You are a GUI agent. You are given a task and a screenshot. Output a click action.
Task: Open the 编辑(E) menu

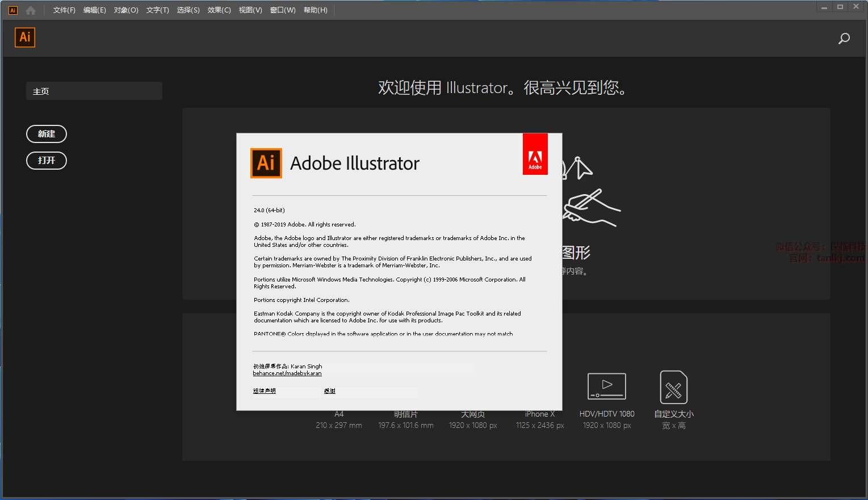click(94, 10)
